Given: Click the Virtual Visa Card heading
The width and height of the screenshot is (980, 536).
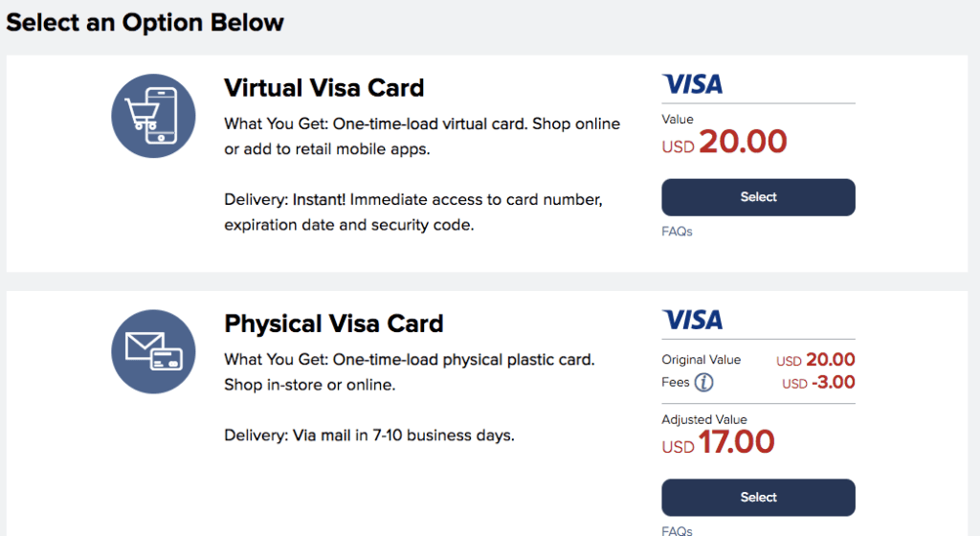Looking at the screenshot, I should pyautogui.click(x=323, y=88).
